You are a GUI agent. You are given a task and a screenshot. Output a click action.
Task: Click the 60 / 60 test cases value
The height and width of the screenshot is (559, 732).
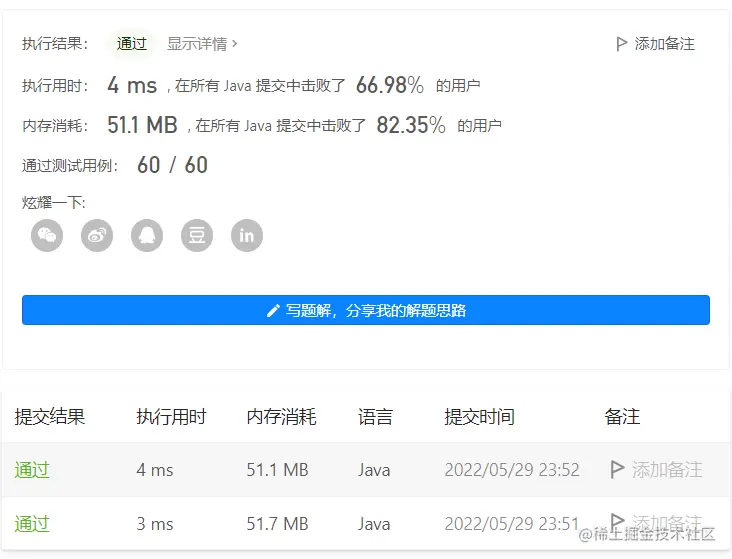pyautogui.click(x=172, y=165)
